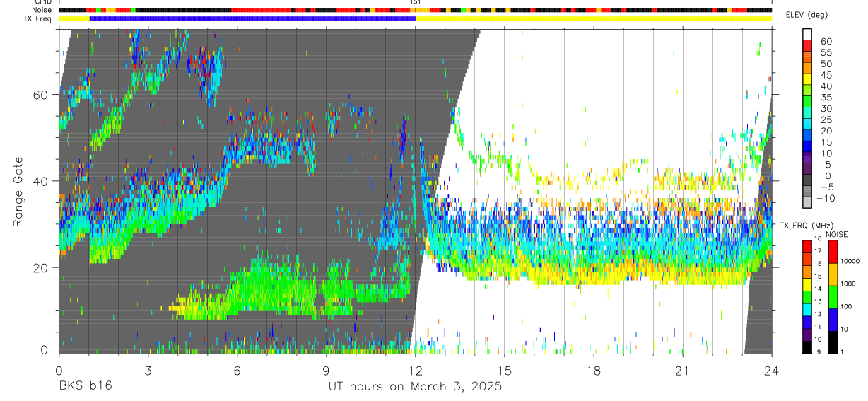868x401 pixels.
Task: Click the yellow segment of TX Freq bar
Action: pyautogui.click(x=594, y=18)
